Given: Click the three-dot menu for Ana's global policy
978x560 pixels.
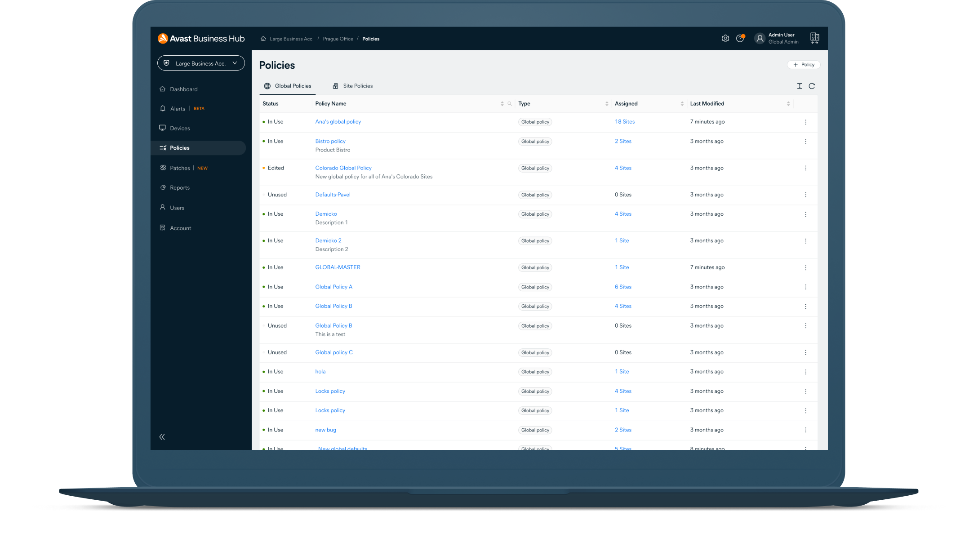Looking at the screenshot, I should [x=806, y=121].
